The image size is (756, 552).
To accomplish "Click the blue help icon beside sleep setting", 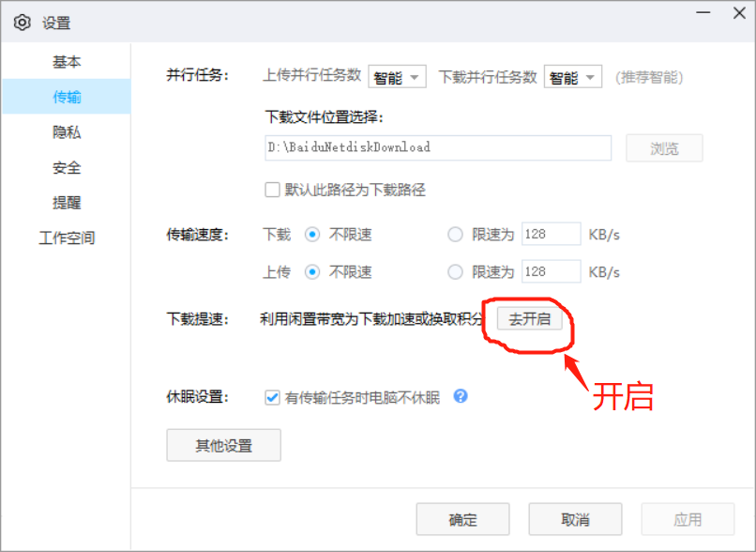I will tap(461, 396).
